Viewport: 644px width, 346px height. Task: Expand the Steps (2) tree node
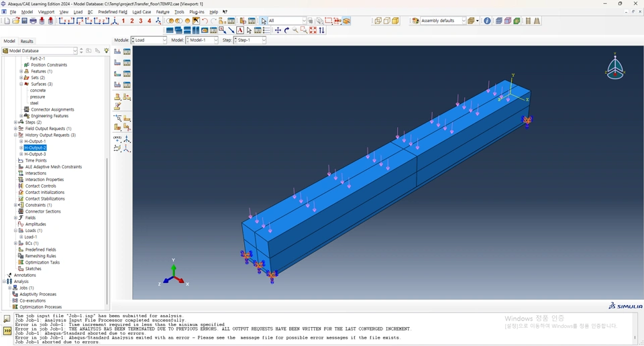pyautogui.click(x=15, y=122)
